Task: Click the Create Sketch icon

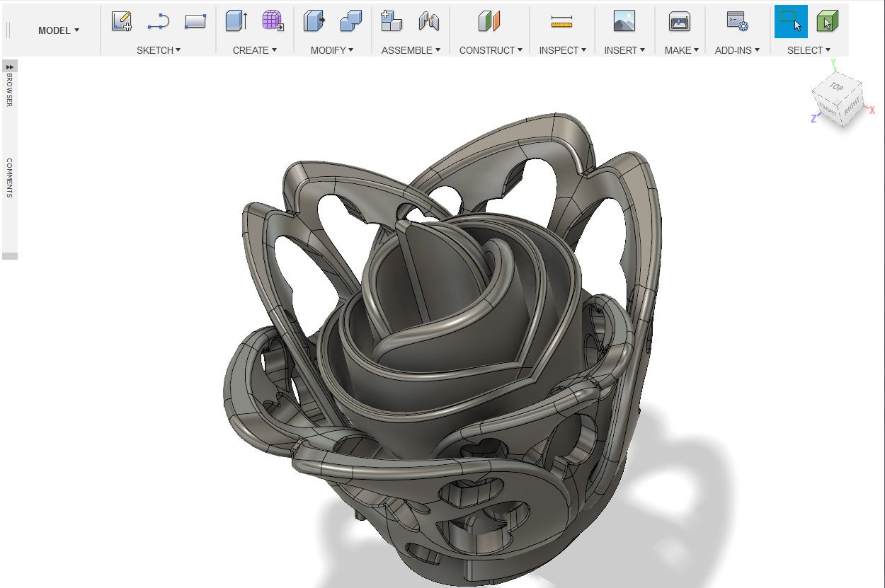Action: tap(122, 22)
